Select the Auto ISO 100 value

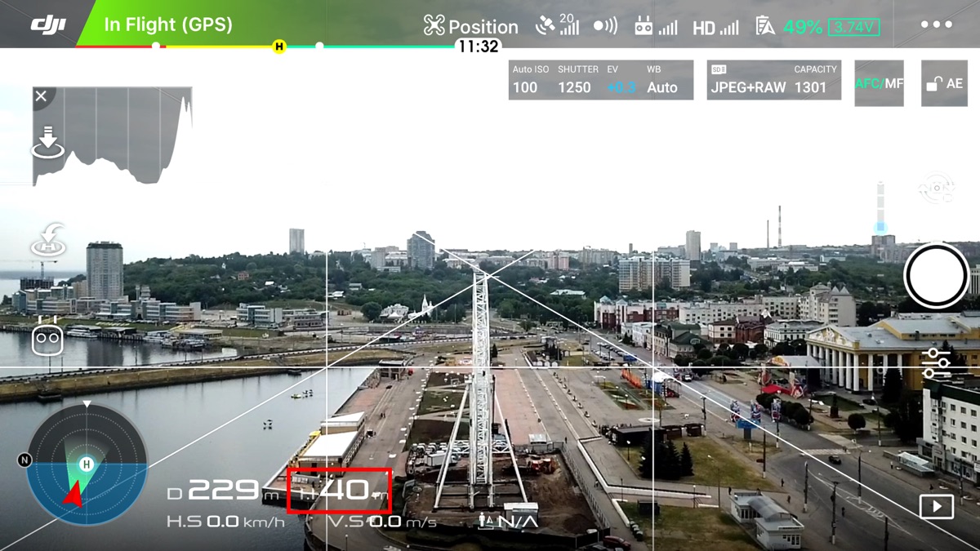pyautogui.click(x=530, y=80)
